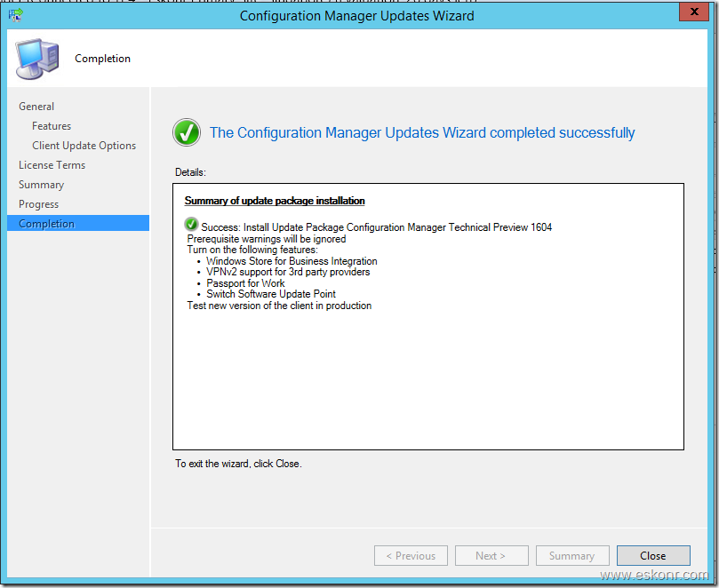The height and width of the screenshot is (588, 719).
Task: Click the highlighted Completion step
Action: click(x=47, y=224)
